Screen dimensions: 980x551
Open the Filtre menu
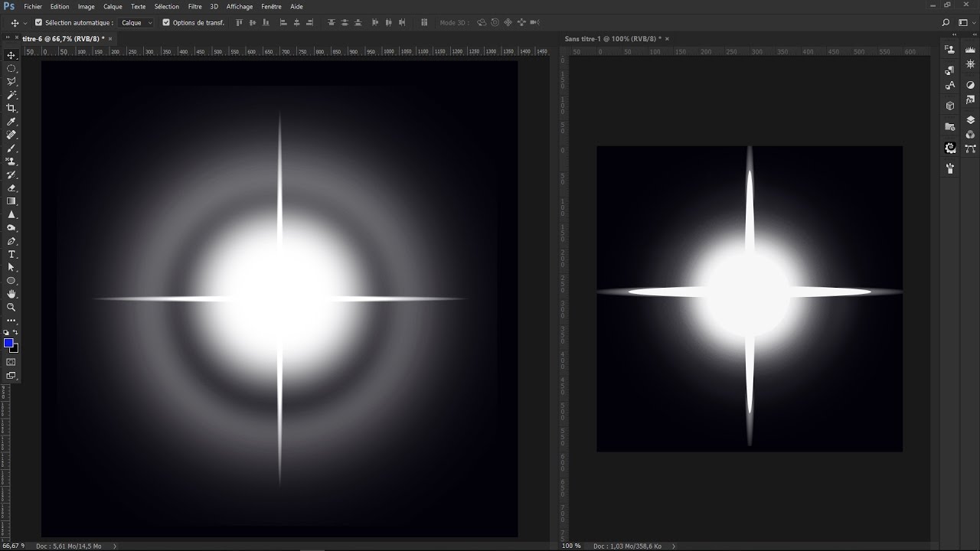pyautogui.click(x=195, y=6)
